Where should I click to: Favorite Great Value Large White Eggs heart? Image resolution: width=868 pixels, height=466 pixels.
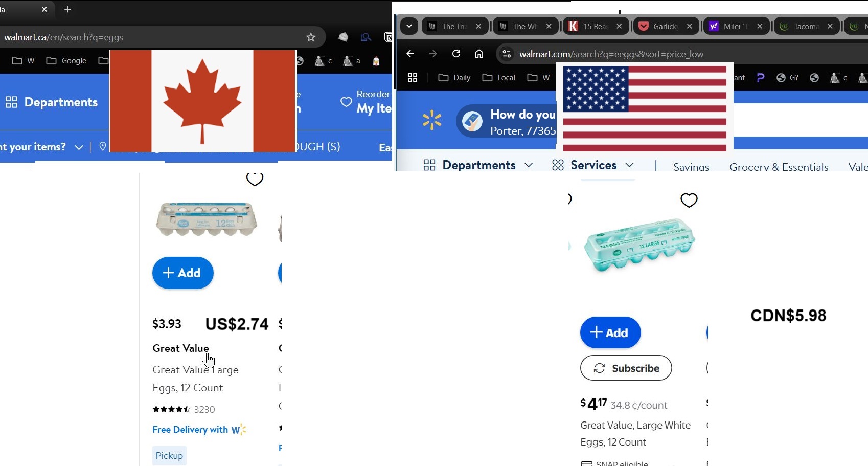pos(689,200)
